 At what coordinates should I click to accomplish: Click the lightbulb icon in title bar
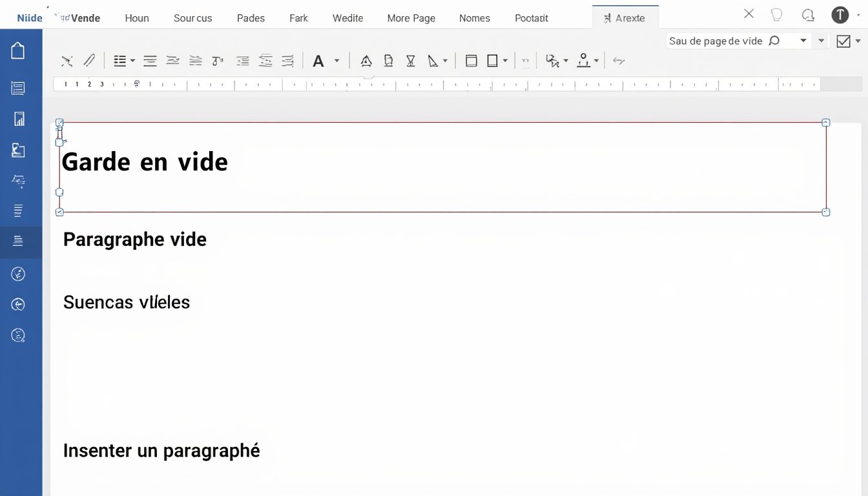[777, 15]
